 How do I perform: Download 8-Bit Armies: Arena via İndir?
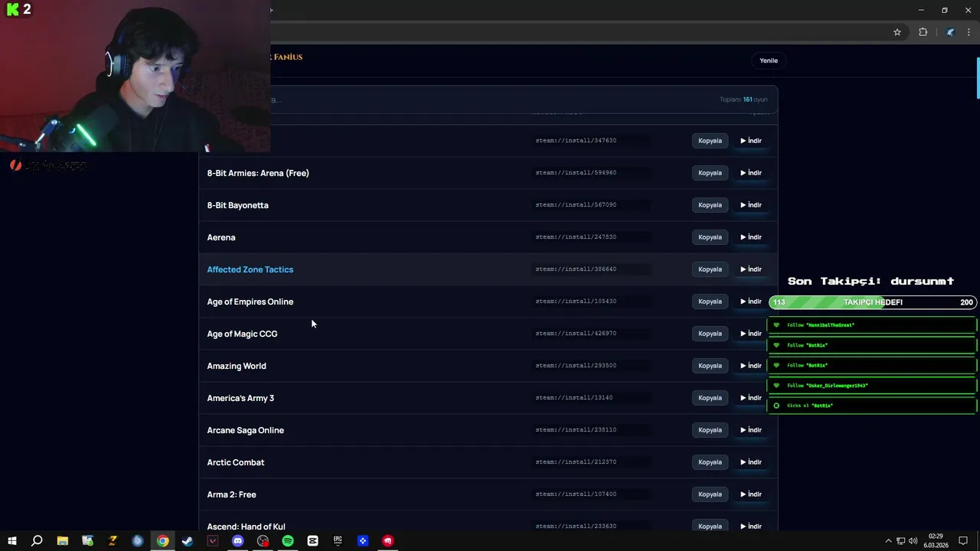coord(751,173)
